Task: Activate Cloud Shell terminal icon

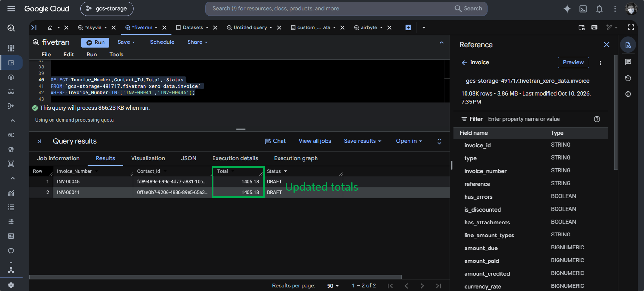Action: pyautogui.click(x=583, y=9)
